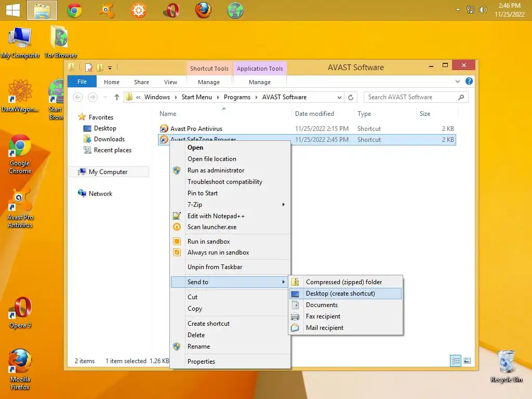Select the DataWagon desktop shortcut
532x399 pixels.
pyautogui.click(x=20, y=96)
